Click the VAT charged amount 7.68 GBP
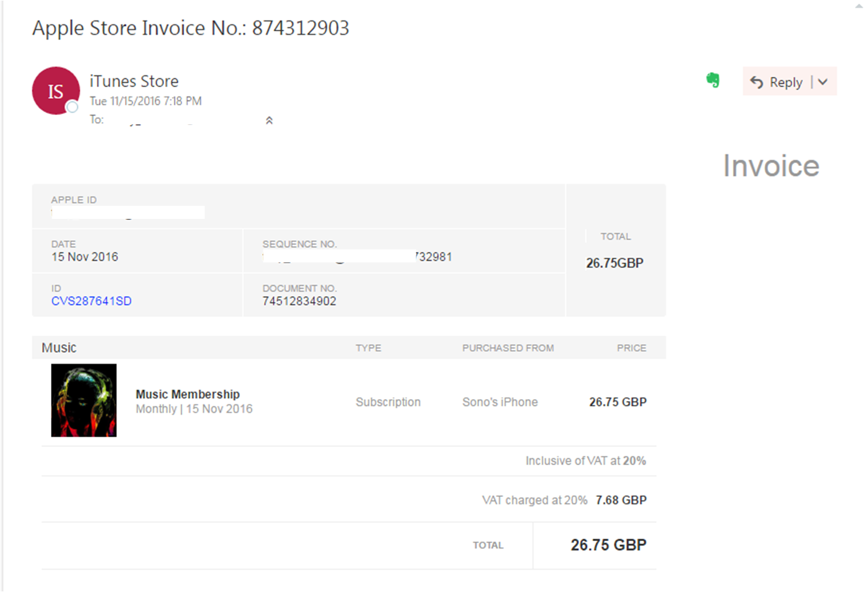Viewport: 868px width, 592px height. click(x=621, y=500)
